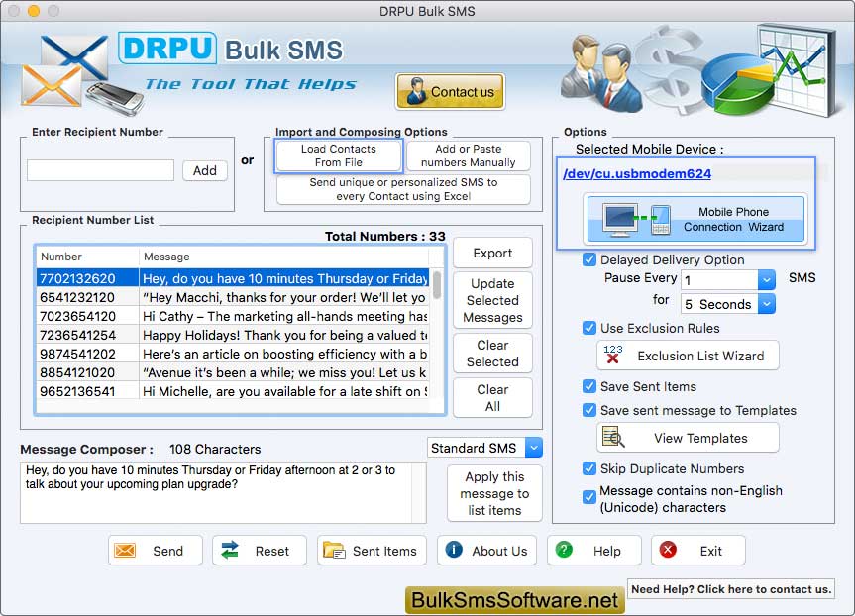The width and height of the screenshot is (855, 616).
Task: Click the green question mark Help icon
Action: (564, 550)
